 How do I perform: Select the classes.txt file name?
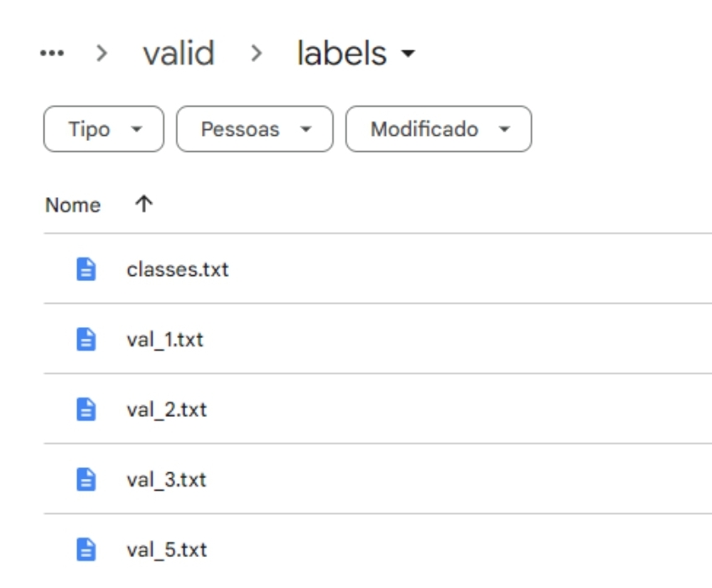click(178, 270)
